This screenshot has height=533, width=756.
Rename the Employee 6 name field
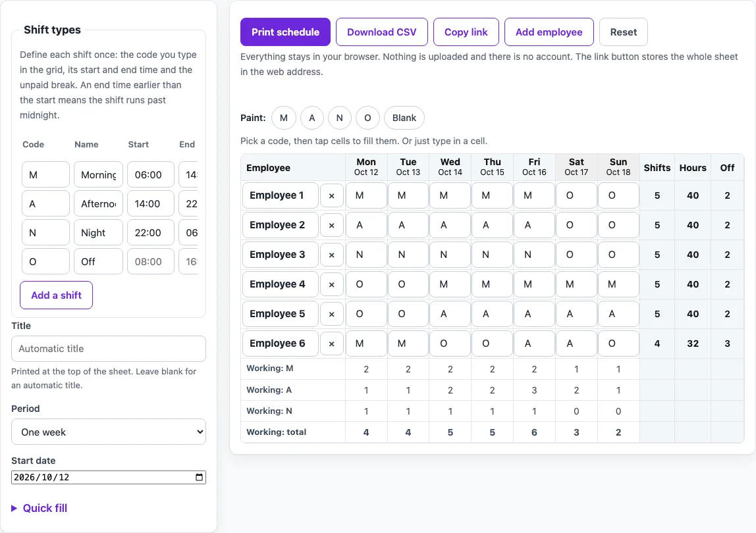pos(280,343)
